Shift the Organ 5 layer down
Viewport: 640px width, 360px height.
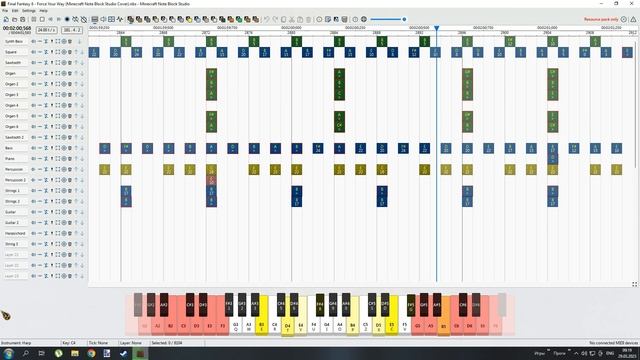coord(82,116)
